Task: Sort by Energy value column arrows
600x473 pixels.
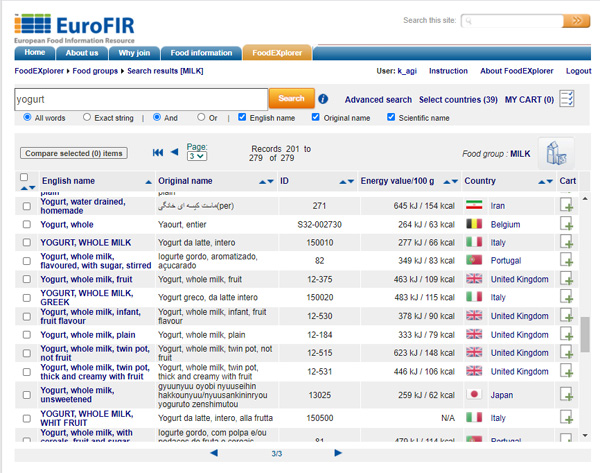Action: click(450, 182)
